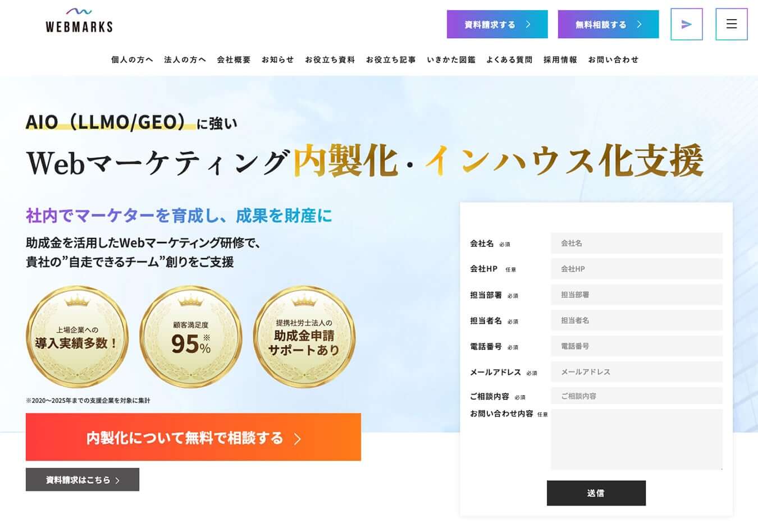Click the WEBMARKS logo
The width and height of the screenshot is (758, 532).
pos(79,20)
